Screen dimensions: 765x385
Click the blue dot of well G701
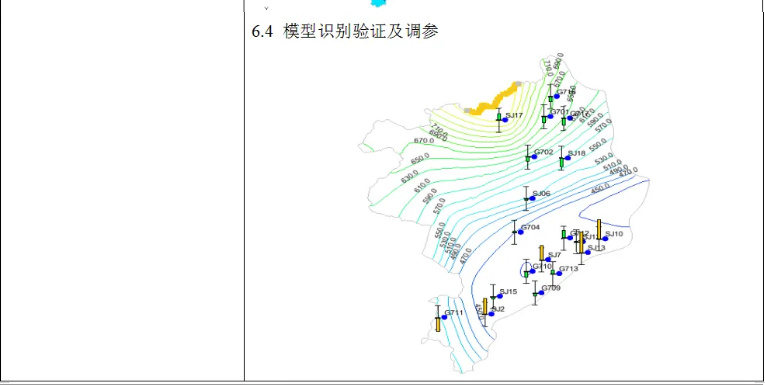pyautogui.click(x=550, y=116)
